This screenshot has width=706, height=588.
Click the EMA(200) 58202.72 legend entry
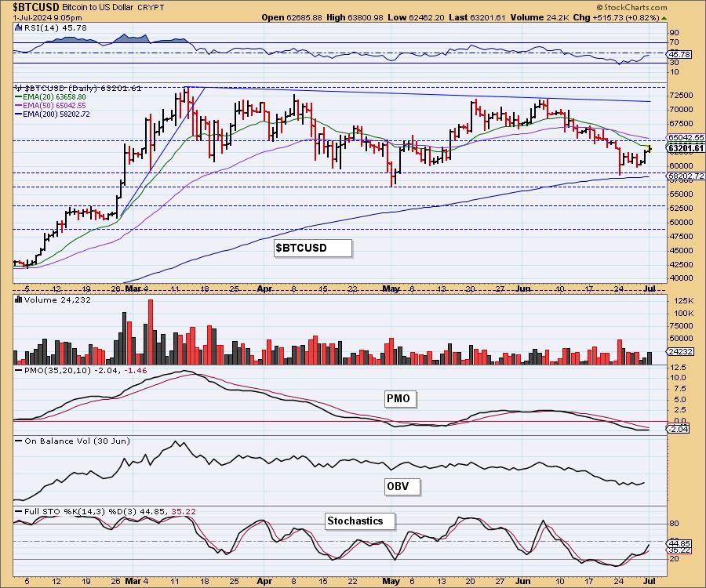pos(53,114)
